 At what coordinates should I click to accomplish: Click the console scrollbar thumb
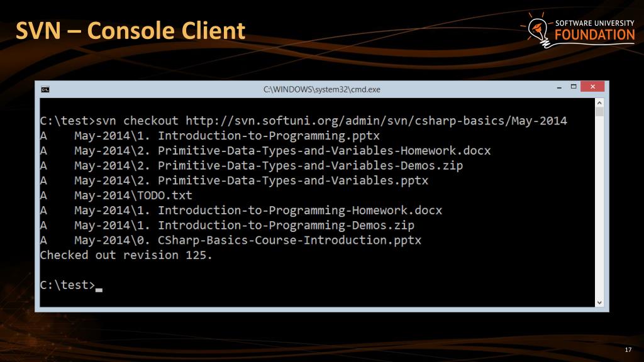coord(599,112)
